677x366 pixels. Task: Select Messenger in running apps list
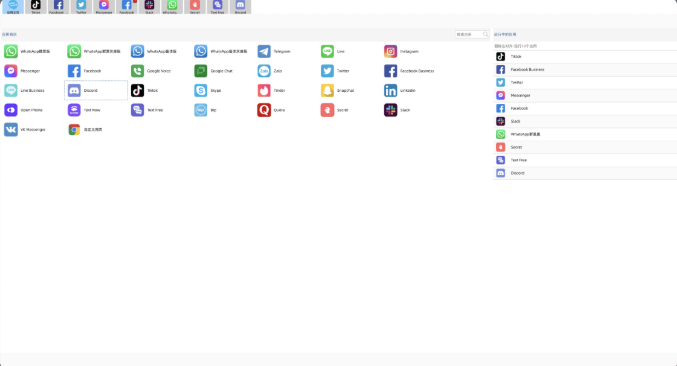point(585,95)
